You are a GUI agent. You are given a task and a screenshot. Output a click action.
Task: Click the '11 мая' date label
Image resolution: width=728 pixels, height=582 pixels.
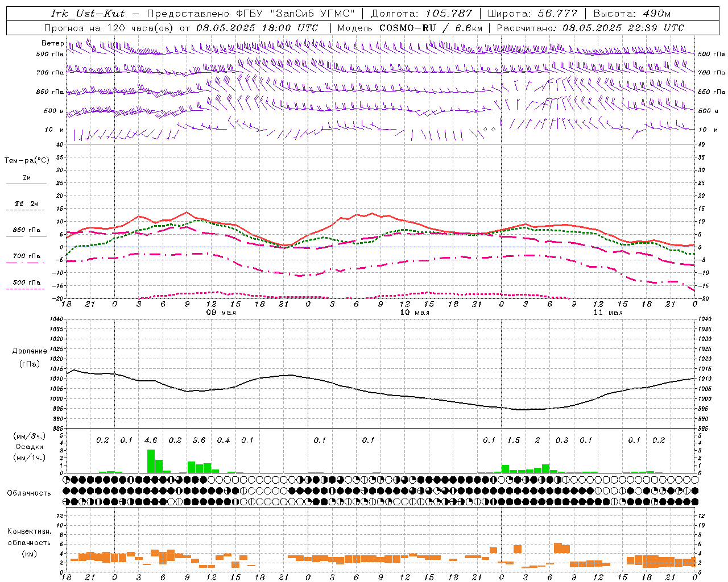(608, 313)
